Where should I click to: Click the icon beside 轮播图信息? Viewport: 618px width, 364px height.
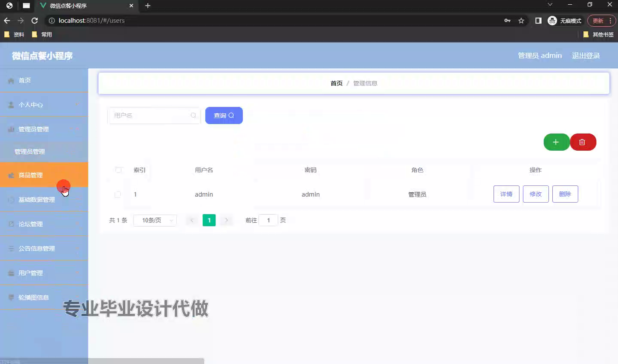point(11,297)
